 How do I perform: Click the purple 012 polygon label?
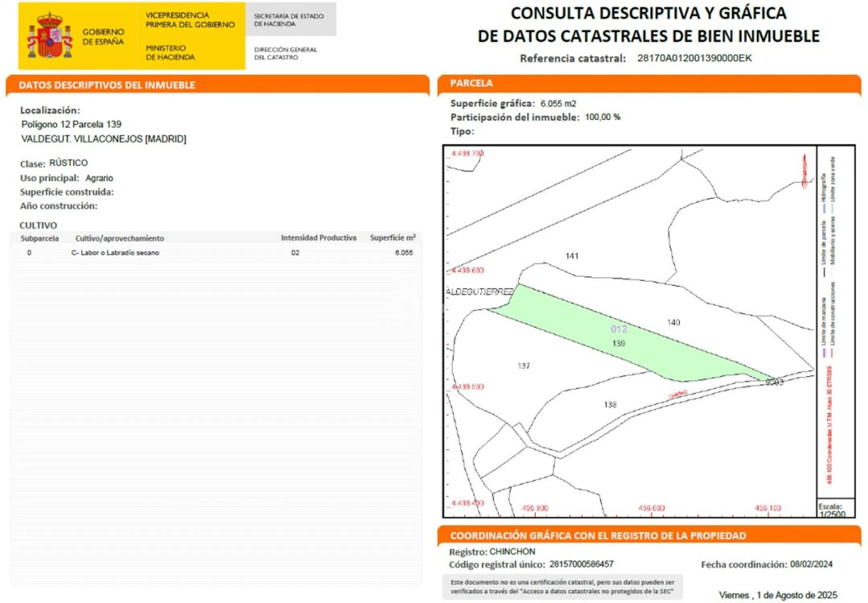tap(619, 329)
